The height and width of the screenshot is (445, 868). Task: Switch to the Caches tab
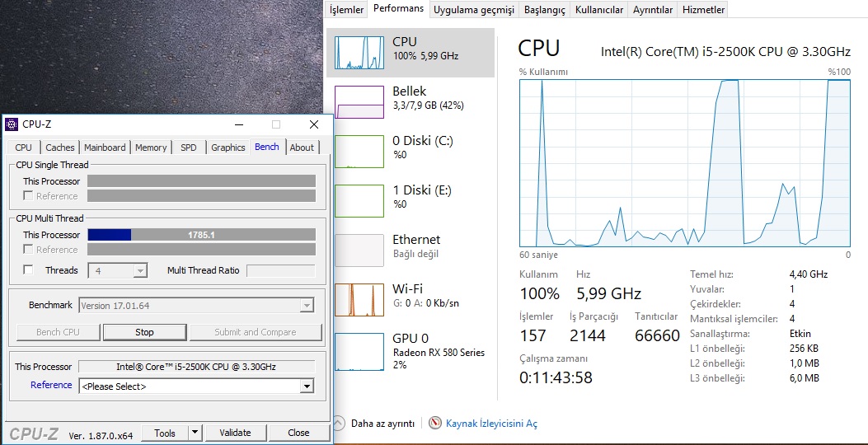click(x=60, y=148)
